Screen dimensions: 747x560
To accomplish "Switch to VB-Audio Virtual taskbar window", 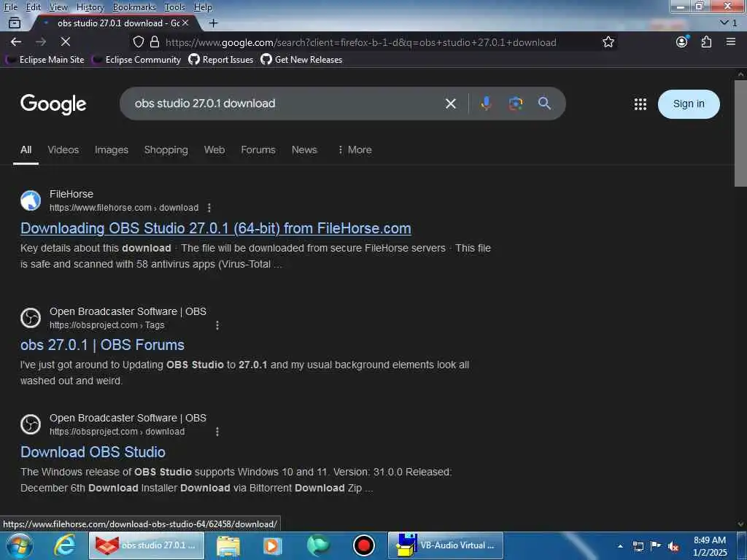I will point(446,545).
